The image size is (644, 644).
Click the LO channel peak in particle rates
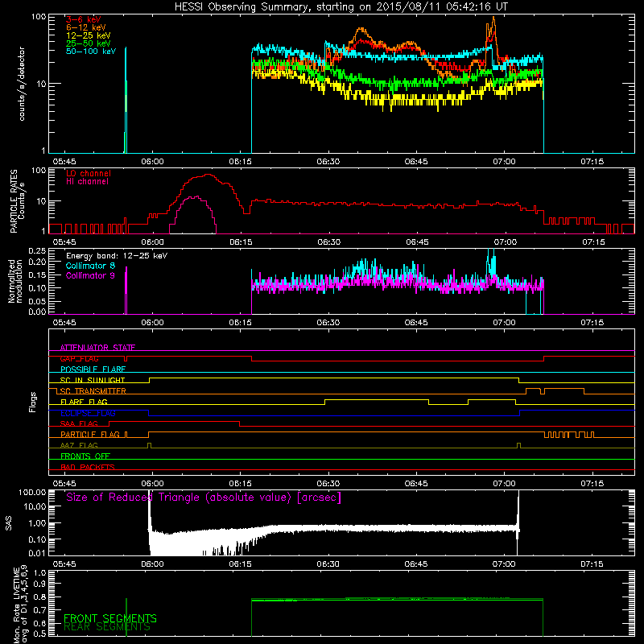tap(208, 175)
